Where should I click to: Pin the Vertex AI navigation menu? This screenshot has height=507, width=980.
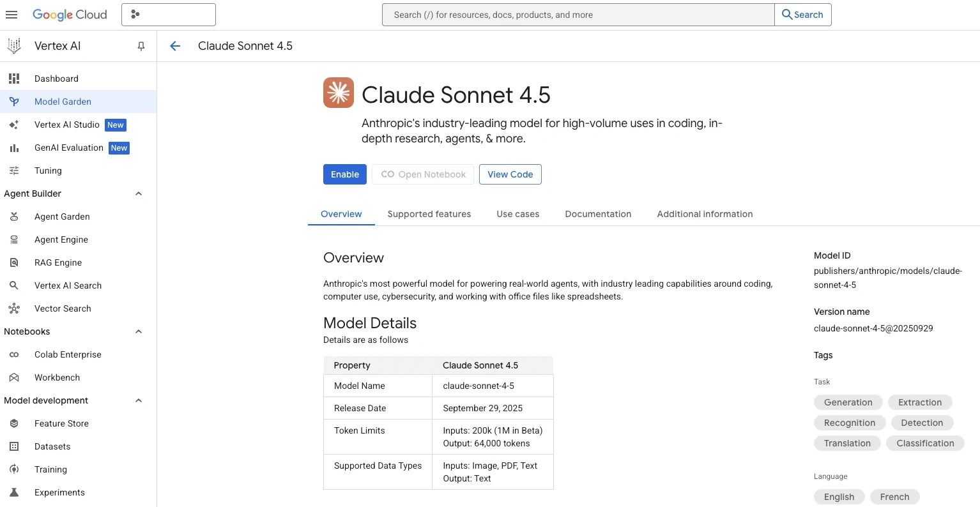point(141,46)
